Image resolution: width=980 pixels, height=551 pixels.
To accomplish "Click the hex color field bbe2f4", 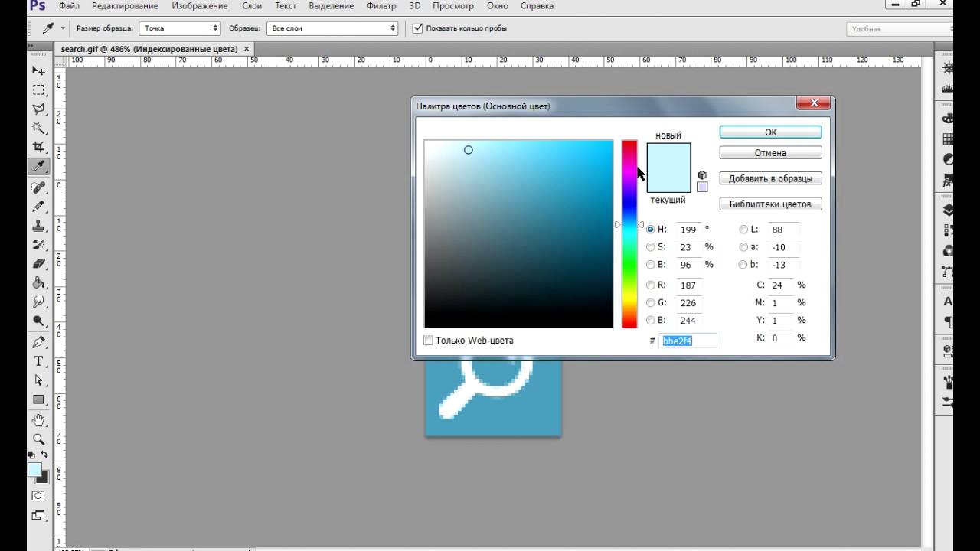I will tap(688, 341).
